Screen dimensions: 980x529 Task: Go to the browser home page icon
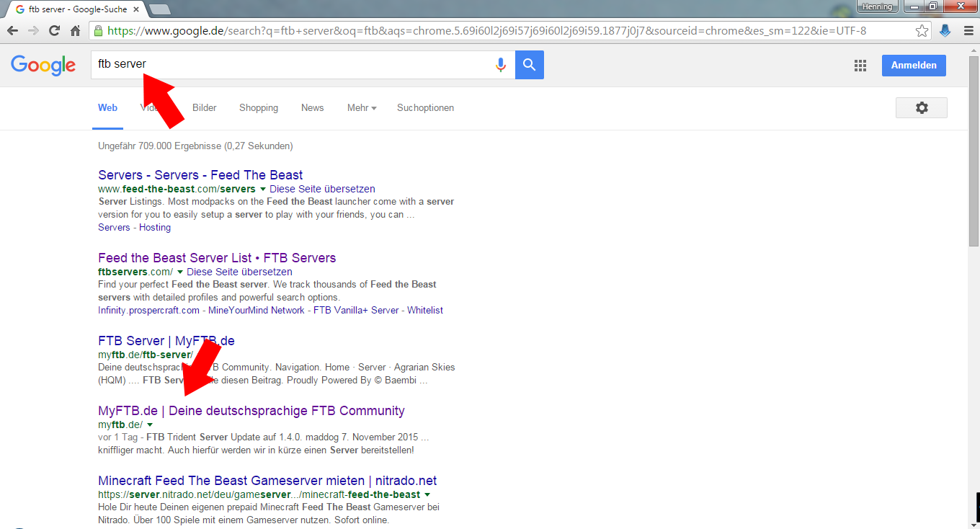pyautogui.click(x=75, y=31)
